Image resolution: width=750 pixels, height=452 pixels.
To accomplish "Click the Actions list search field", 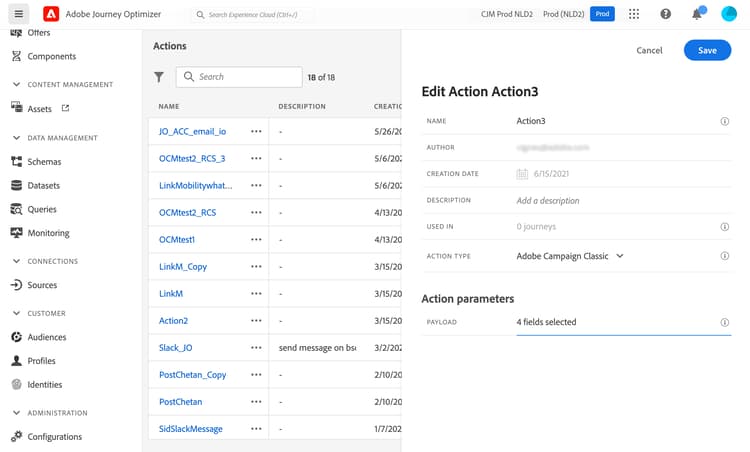I will tap(239, 77).
